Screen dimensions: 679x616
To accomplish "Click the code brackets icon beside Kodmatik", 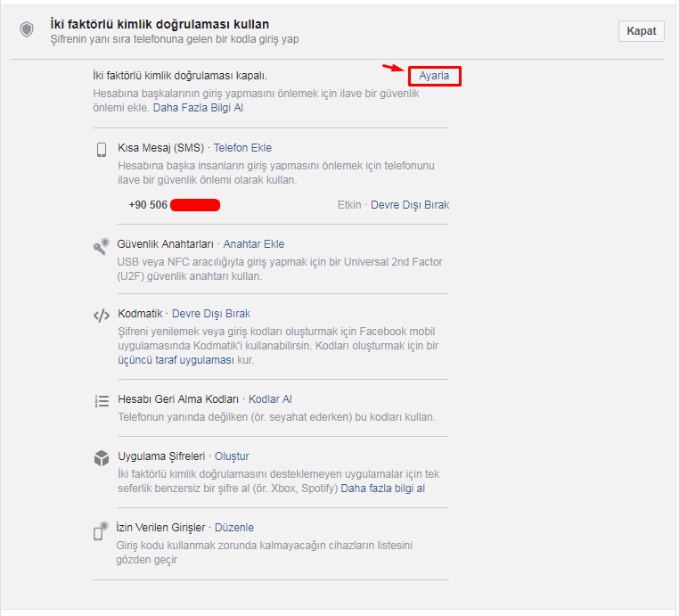I will click(102, 315).
